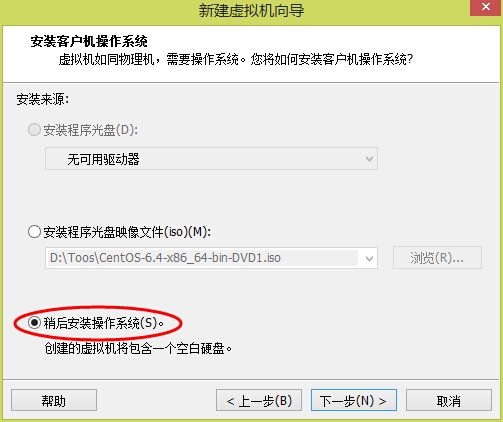
Task: Click the 安装程序光盘映像文件(iso)(M) label text
Action: coord(127,232)
